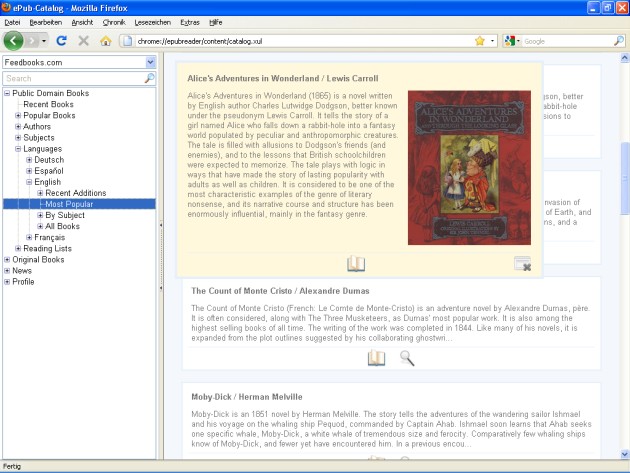630x473 pixels.
Task: Click the sidebar splitter grip handle
Action: coord(161,256)
